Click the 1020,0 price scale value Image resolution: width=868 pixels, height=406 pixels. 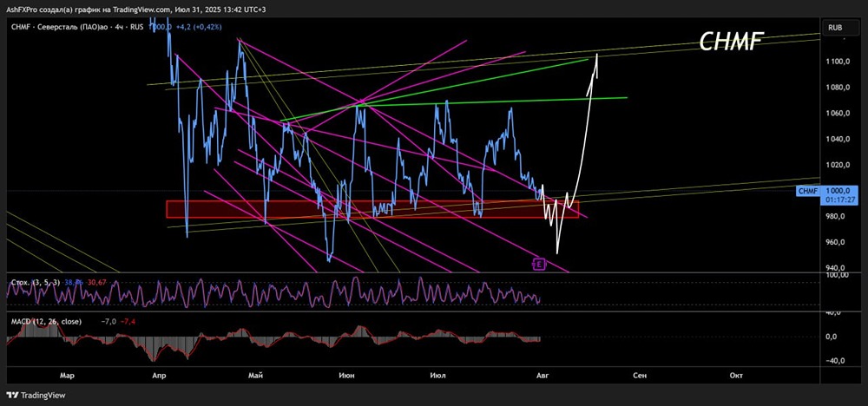(839, 165)
